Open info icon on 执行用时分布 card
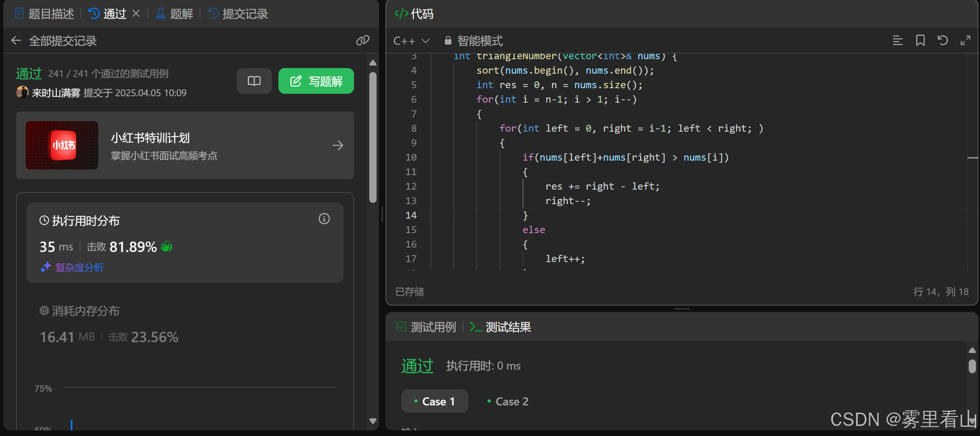 click(324, 219)
